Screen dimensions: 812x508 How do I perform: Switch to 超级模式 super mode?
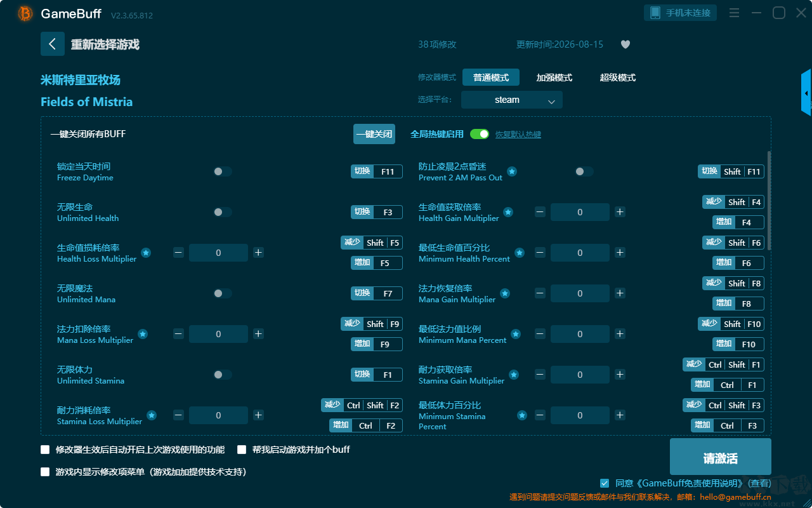pyautogui.click(x=618, y=77)
